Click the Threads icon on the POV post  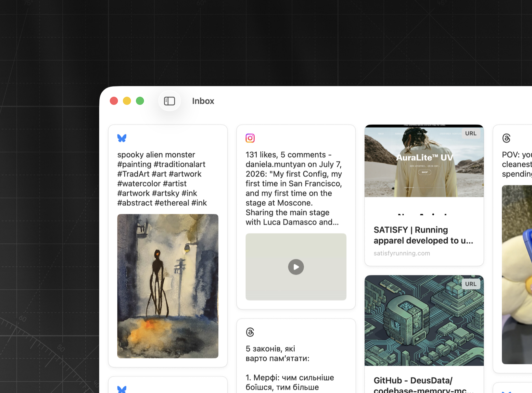tap(506, 138)
